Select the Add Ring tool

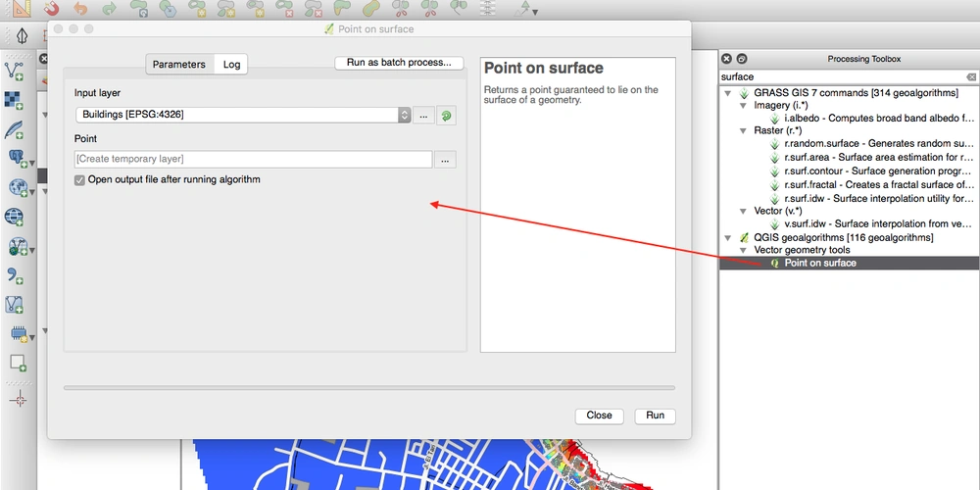click(196, 8)
